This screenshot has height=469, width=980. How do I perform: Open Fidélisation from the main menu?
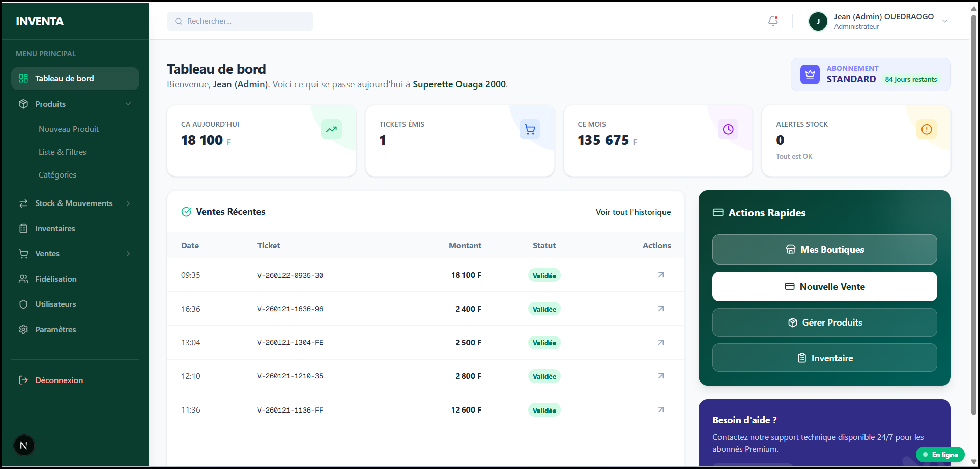coord(55,279)
